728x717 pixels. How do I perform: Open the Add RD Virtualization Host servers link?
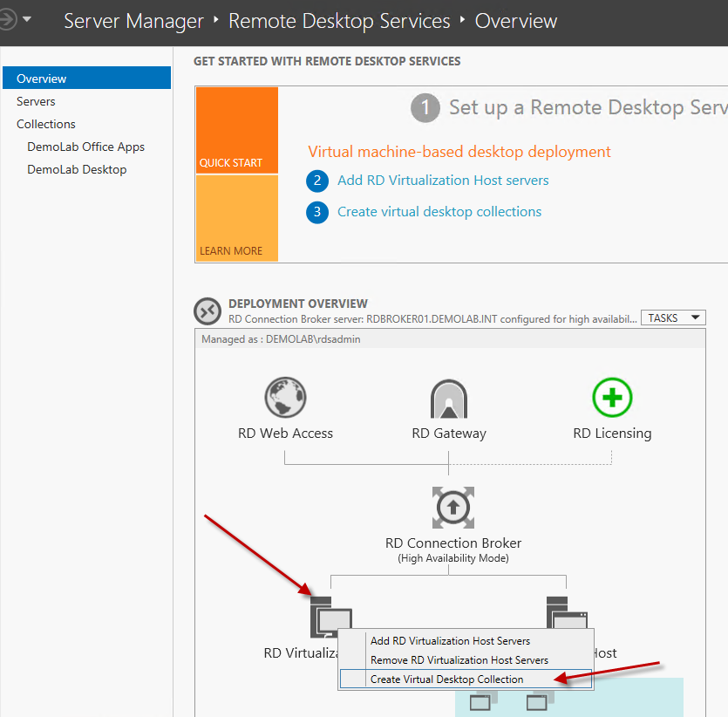(x=443, y=181)
